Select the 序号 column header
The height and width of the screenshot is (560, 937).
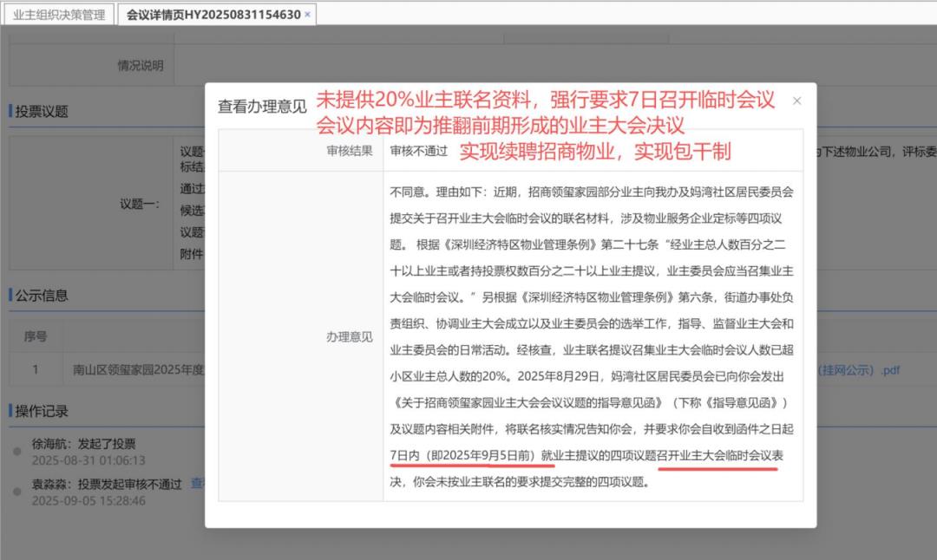tap(36, 336)
